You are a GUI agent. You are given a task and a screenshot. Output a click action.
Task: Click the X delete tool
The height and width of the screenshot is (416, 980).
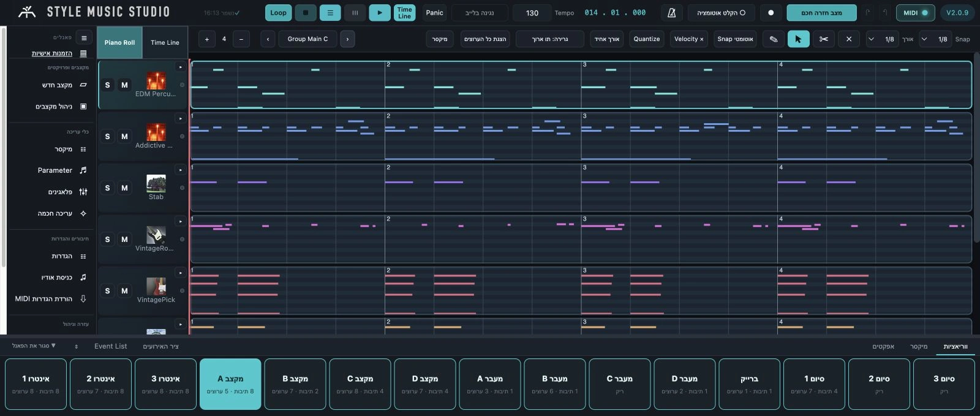[848, 39]
